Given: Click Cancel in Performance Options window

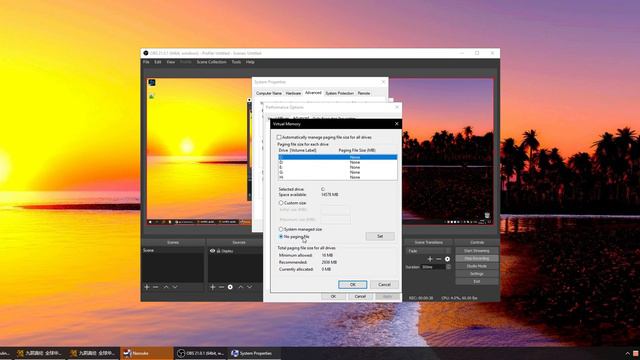Looking at the screenshot, I should click(360, 297).
